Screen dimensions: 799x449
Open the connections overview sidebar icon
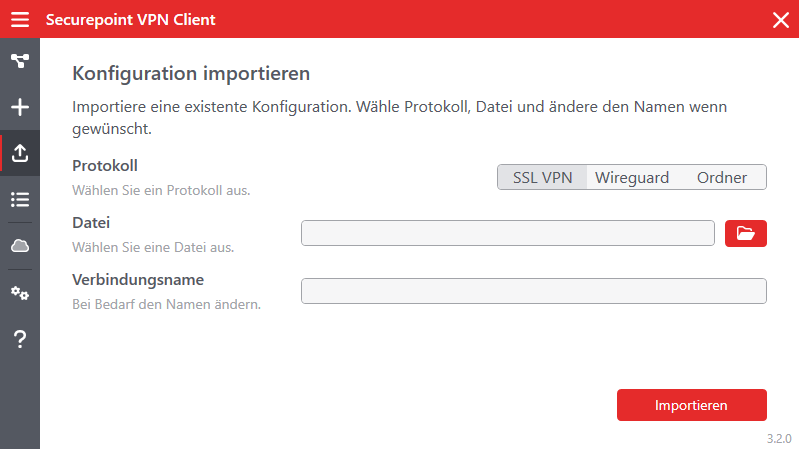pyautogui.click(x=20, y=61)
